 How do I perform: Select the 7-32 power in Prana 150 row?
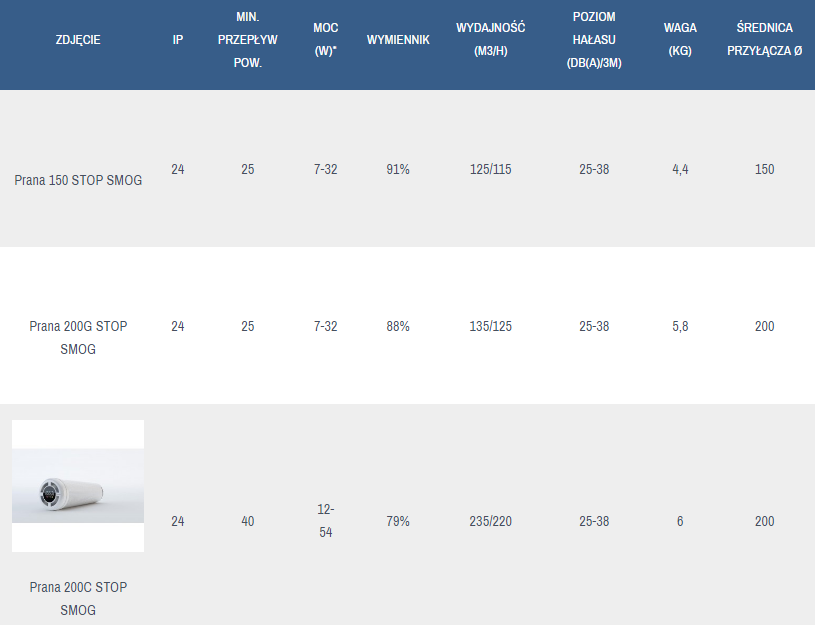tap(325, 169)
